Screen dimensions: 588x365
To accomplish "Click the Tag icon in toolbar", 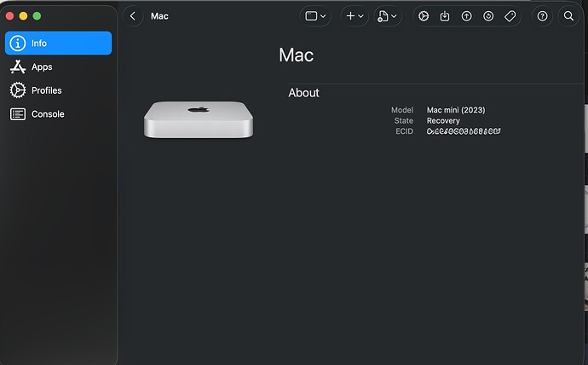I will click(x=510, y=16).
